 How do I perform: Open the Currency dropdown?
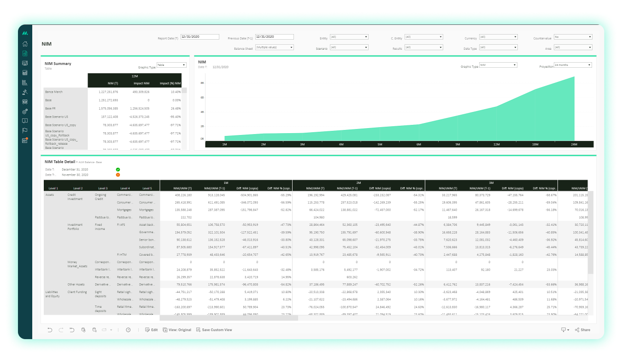[x=498, y=37]
